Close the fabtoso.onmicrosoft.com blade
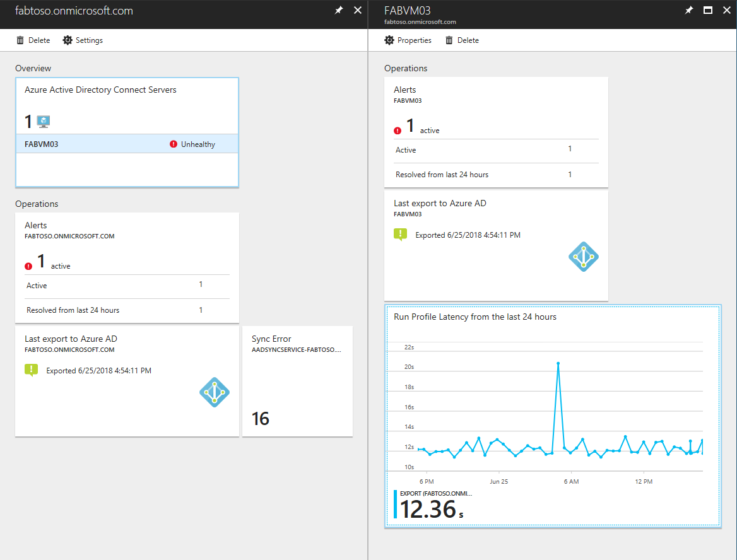 click(x=358, y=11)
